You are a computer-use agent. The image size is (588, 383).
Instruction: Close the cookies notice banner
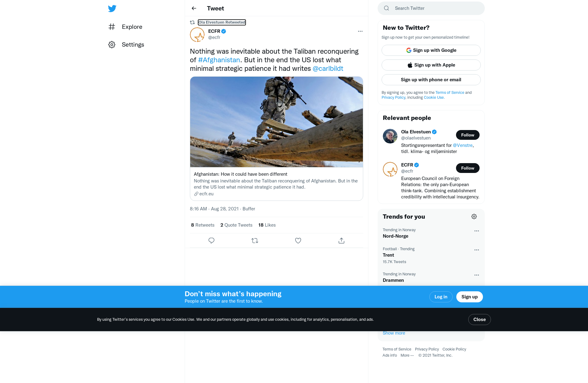coord(479,320)
